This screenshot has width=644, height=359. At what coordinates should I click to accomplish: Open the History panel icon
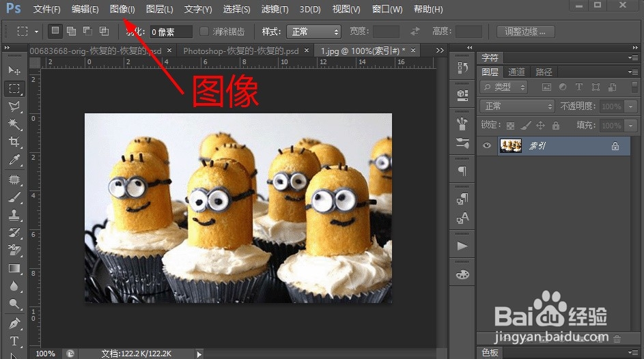[x=462, y=68]
